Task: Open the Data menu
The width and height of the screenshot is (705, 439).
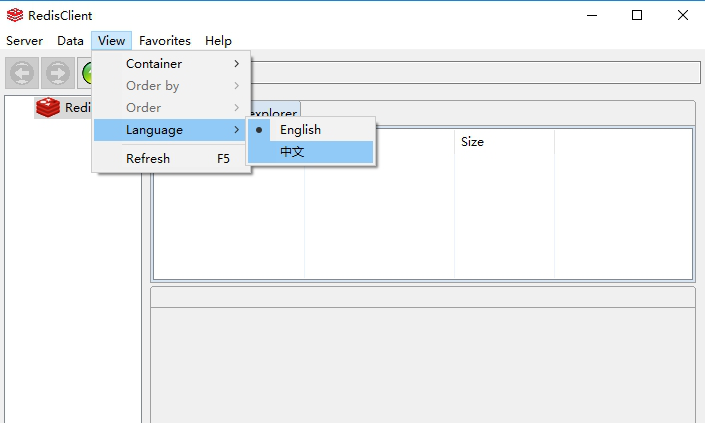Action: [x=70, y=41]
